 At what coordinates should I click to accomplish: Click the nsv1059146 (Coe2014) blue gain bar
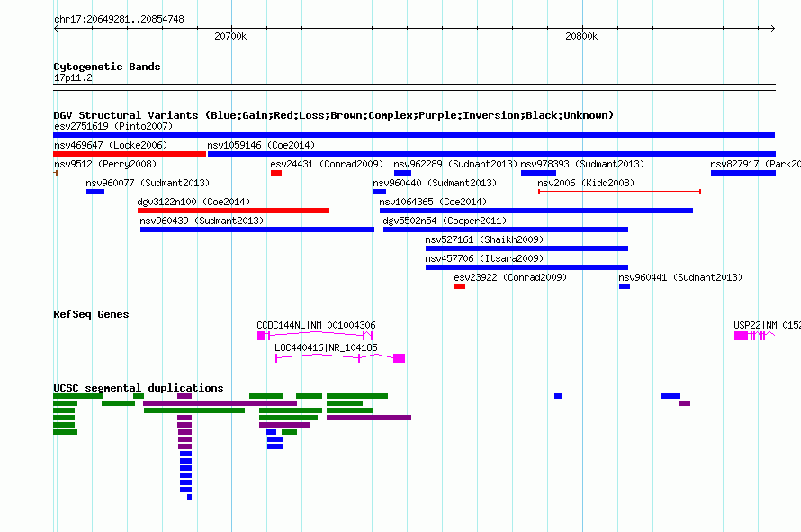click(491, 154)
